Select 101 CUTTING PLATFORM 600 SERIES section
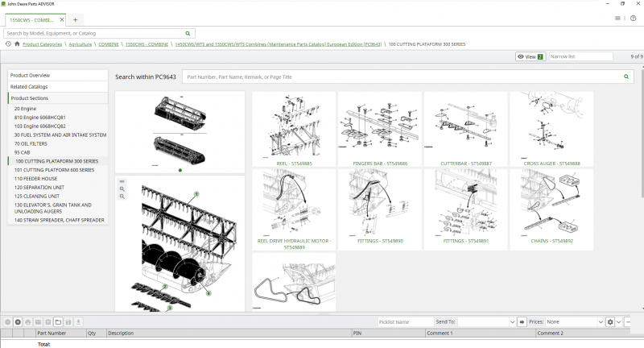 point(54,170)
